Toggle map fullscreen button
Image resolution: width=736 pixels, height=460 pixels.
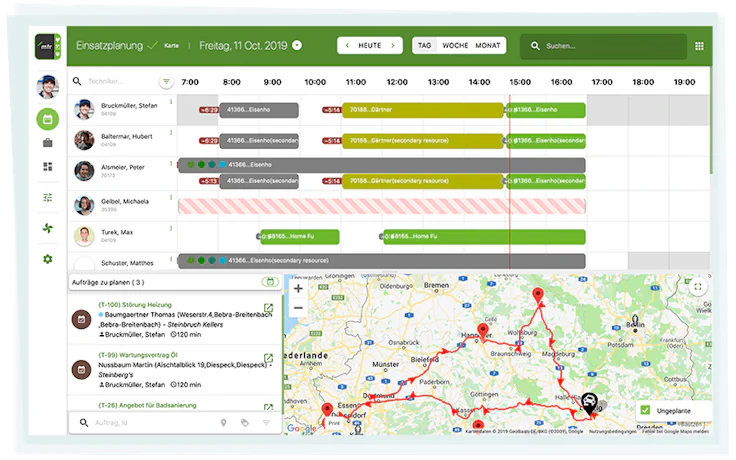coord(698,287)
